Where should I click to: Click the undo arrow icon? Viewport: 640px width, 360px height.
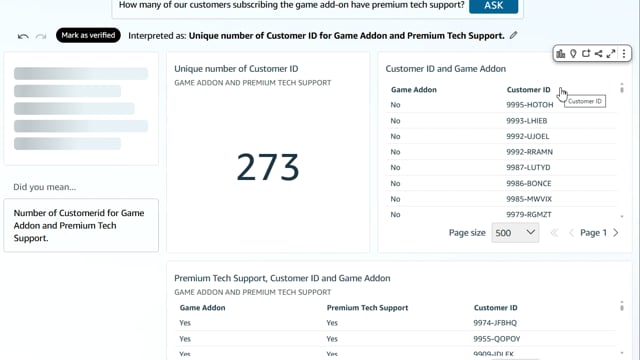coord(23,36)
